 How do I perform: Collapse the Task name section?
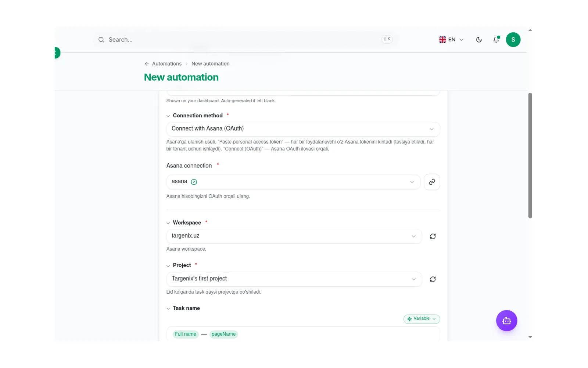pyautogui.click(x=168, y=308)
